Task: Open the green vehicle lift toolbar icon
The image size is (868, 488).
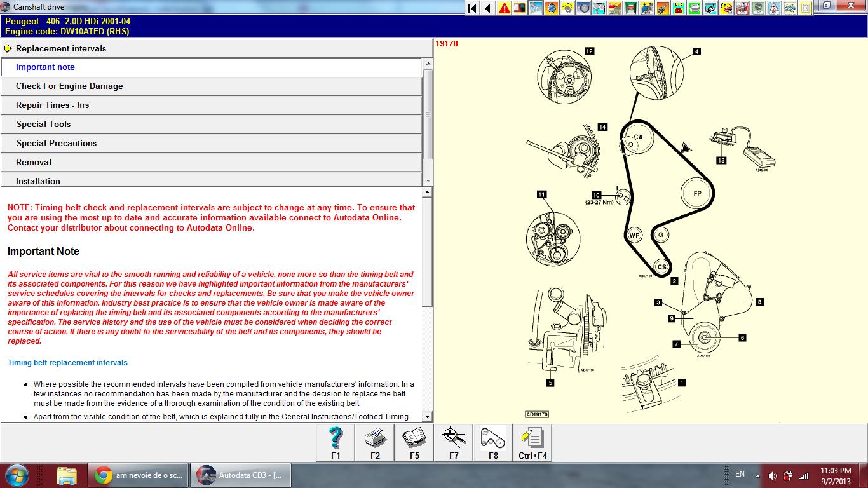Action: tap(630, 8)
